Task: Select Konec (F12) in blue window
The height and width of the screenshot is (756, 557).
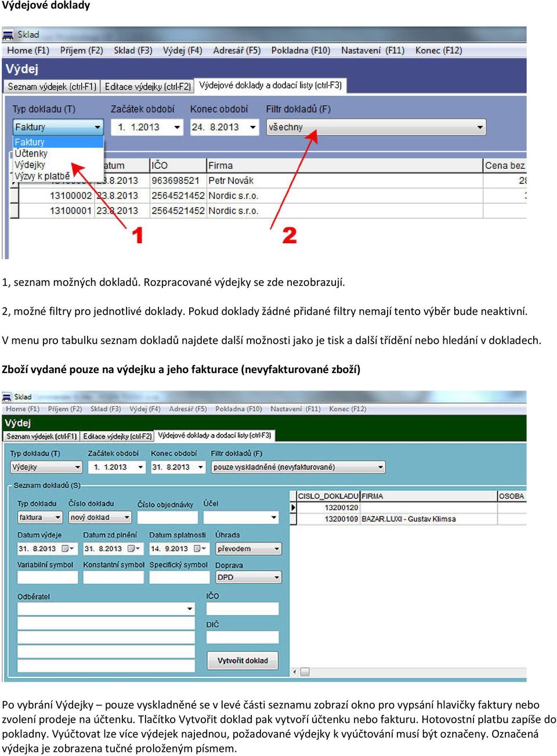Action: (x=439, y=50)
